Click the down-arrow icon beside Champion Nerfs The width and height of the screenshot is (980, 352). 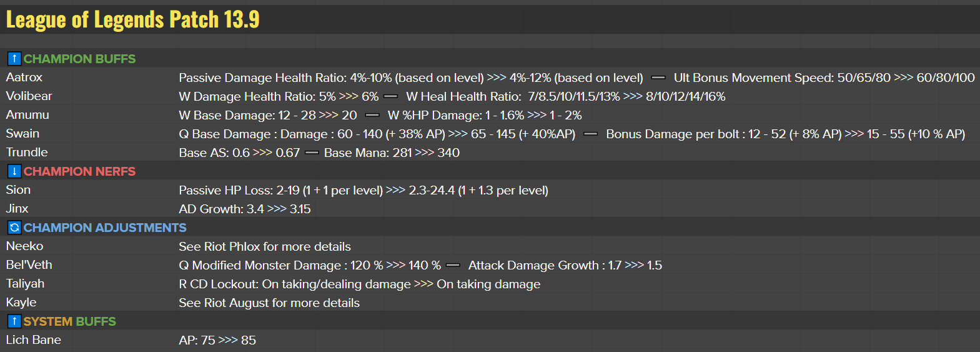click(14, 171)
